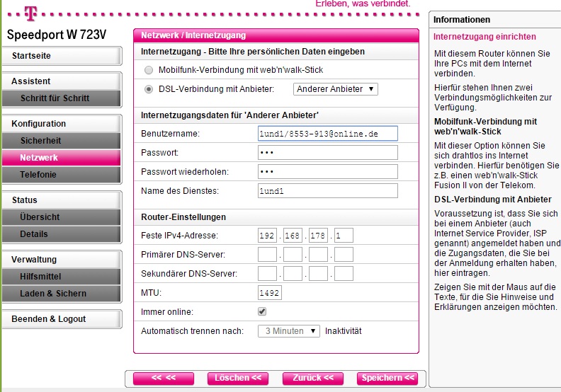The width and height of the screenshot is (561, 392).
Task: Select Mobilfunk-Verbindung mit web'n'walk-Stick option
Action: 148,71
